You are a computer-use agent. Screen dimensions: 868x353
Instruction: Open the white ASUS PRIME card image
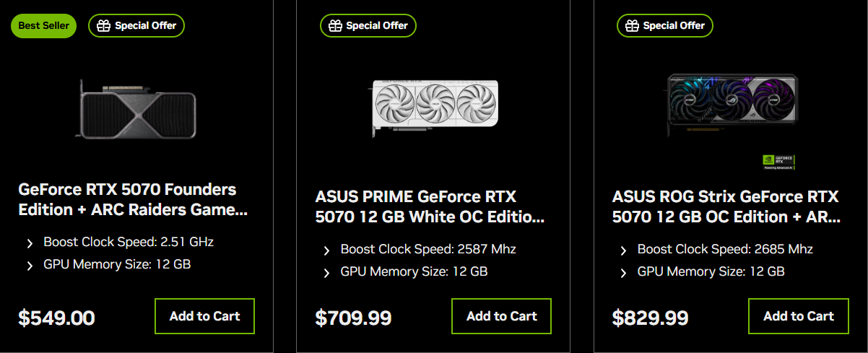point(433,106)
